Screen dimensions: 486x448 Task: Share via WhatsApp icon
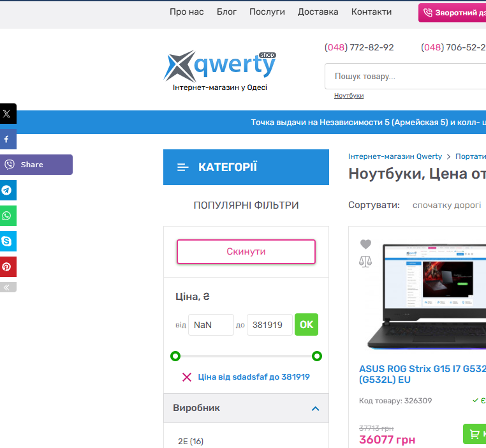click(7, 216)
